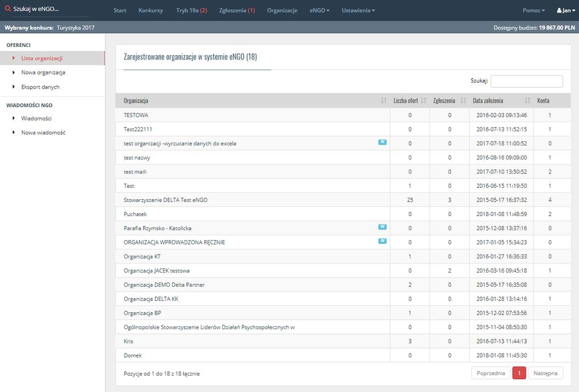This screenshot has height=392, width=579.
Task: Click Parafia Rzymsko - Katolicka name
Action: point(157,228)
